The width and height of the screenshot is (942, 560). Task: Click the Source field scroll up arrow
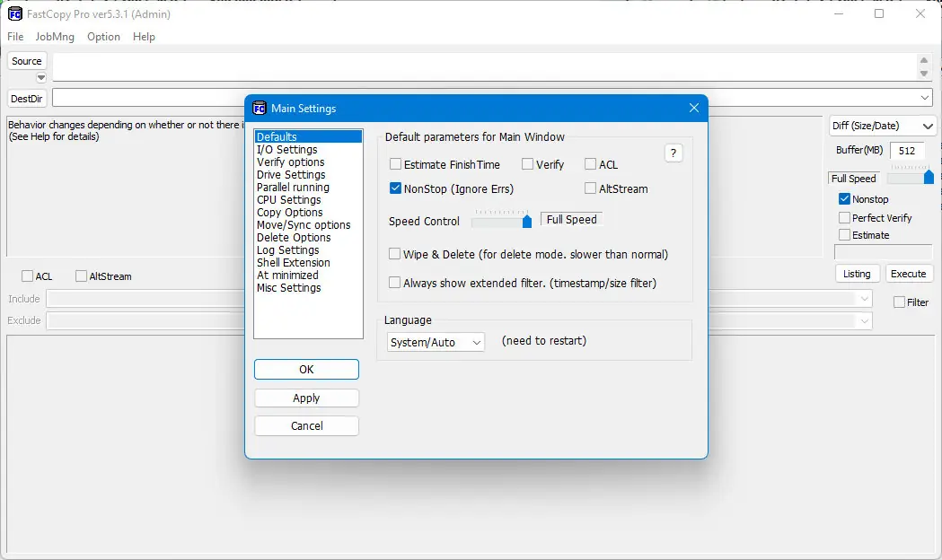pos(924,60)
